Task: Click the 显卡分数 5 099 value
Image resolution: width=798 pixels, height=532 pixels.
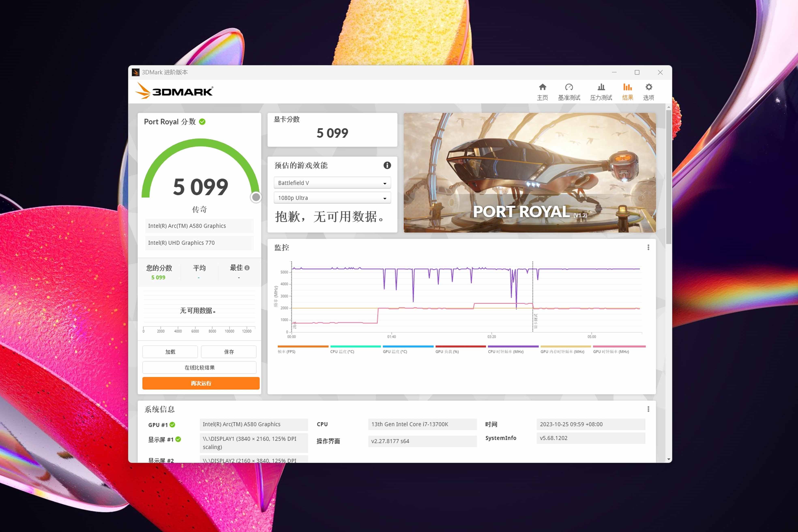Action: [332, 133]
